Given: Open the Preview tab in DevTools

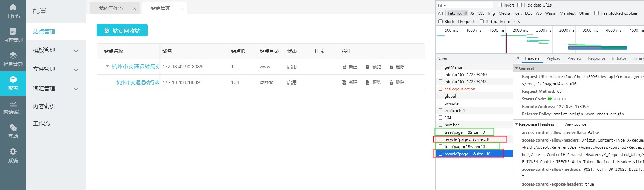Looking at the screenshot, I should point(575,58).
